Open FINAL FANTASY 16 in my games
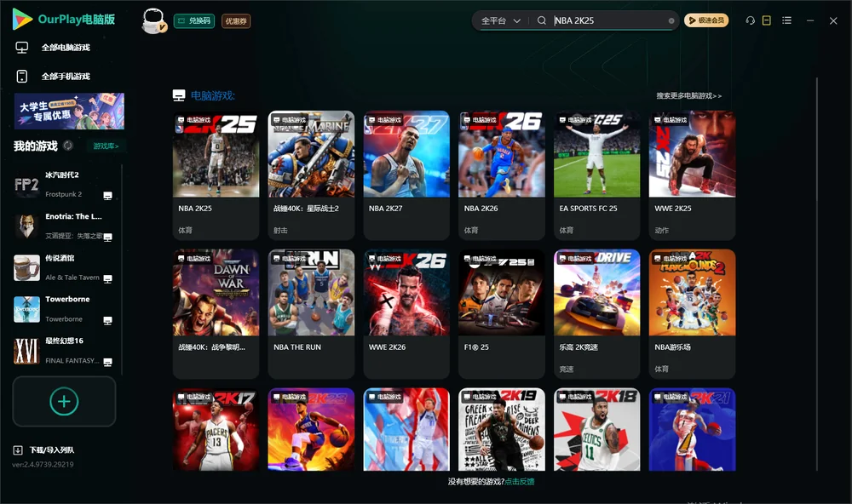 64,351
